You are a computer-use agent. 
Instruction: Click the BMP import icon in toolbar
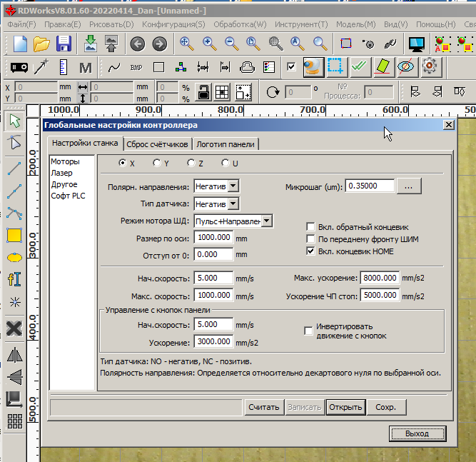coord(136,68)
